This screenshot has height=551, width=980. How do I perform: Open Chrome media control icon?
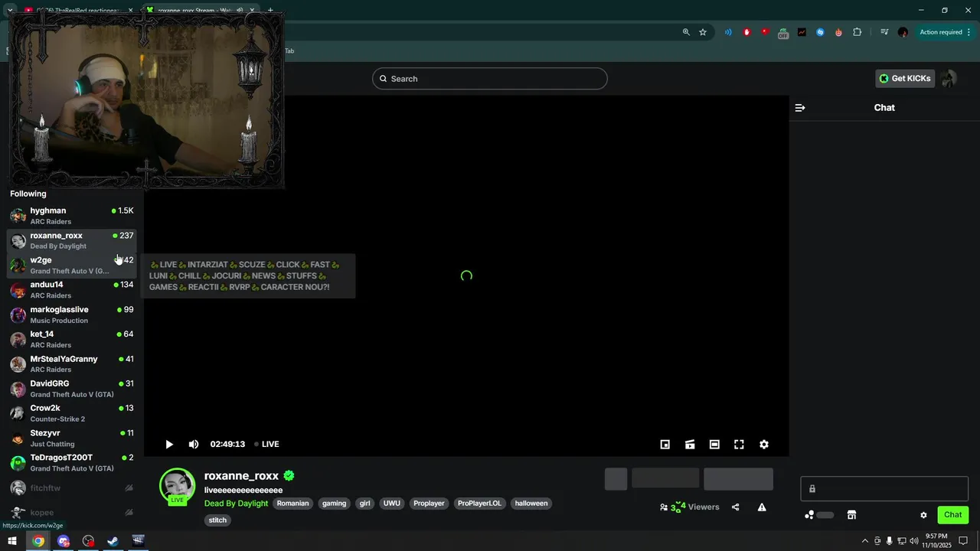coord(884,32)
